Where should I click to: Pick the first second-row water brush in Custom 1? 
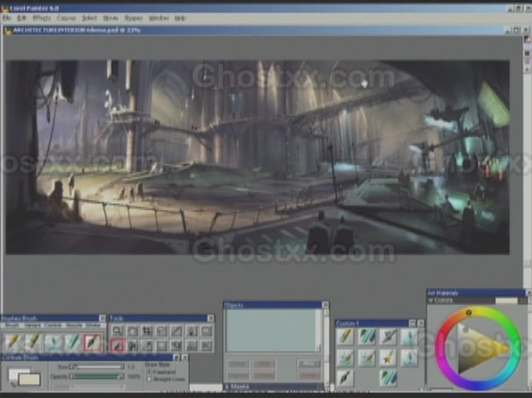345,358
